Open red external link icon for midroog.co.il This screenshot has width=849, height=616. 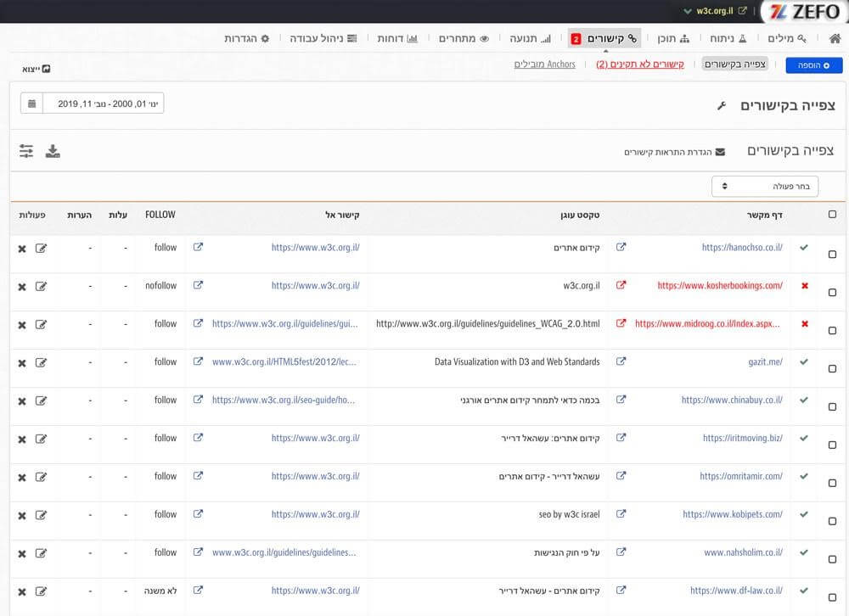(x=621, y=323)
